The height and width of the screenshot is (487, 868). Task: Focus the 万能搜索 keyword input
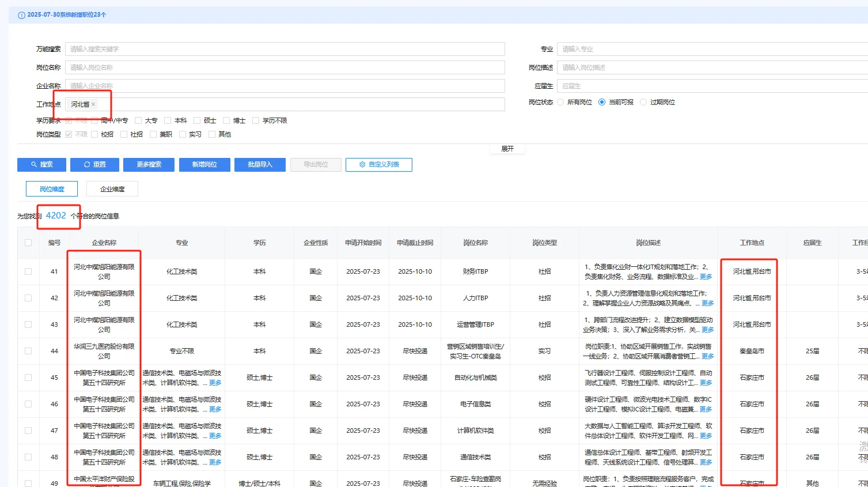tap(285, 49)
